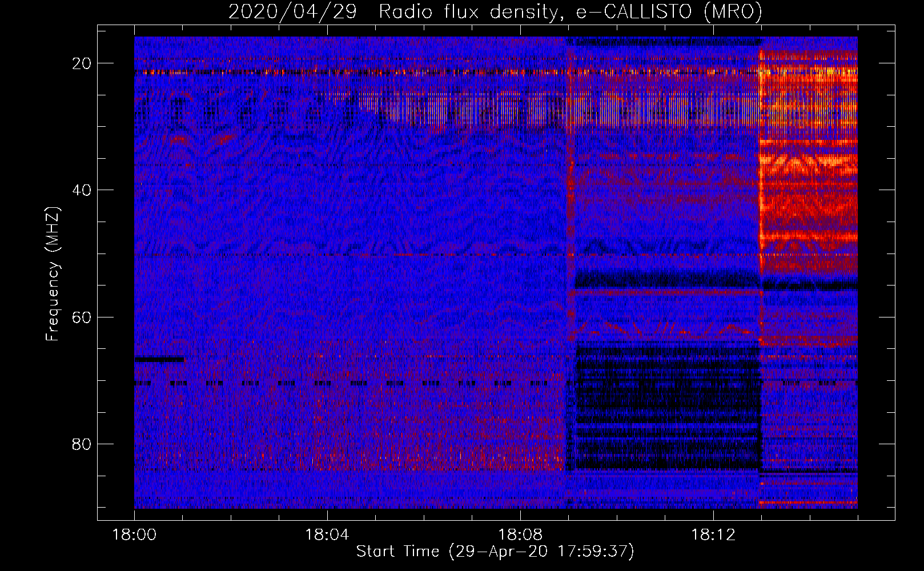Click the '60' frequency tick label
The width and height of the screenshot is (924, 571).
82,317
